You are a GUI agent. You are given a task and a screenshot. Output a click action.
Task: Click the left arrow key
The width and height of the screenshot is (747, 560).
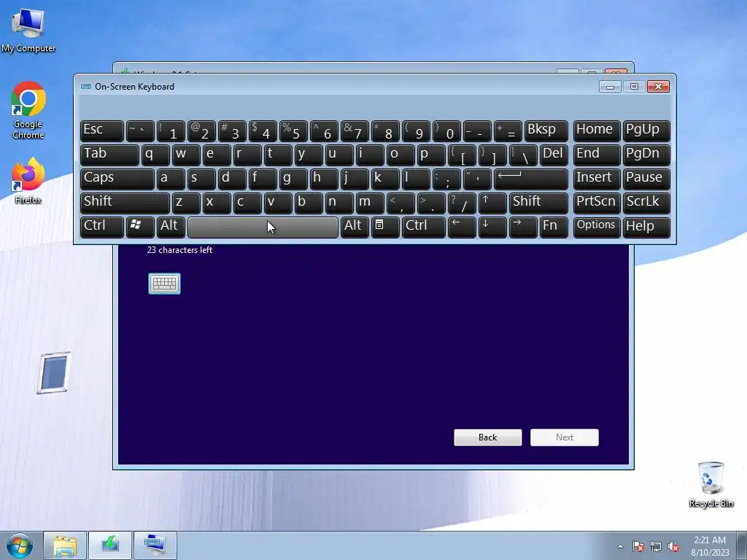point(462,227)
